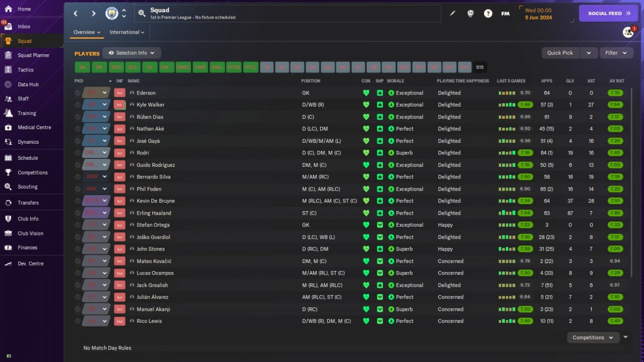Click the FM logo menu

pos(506,14)
